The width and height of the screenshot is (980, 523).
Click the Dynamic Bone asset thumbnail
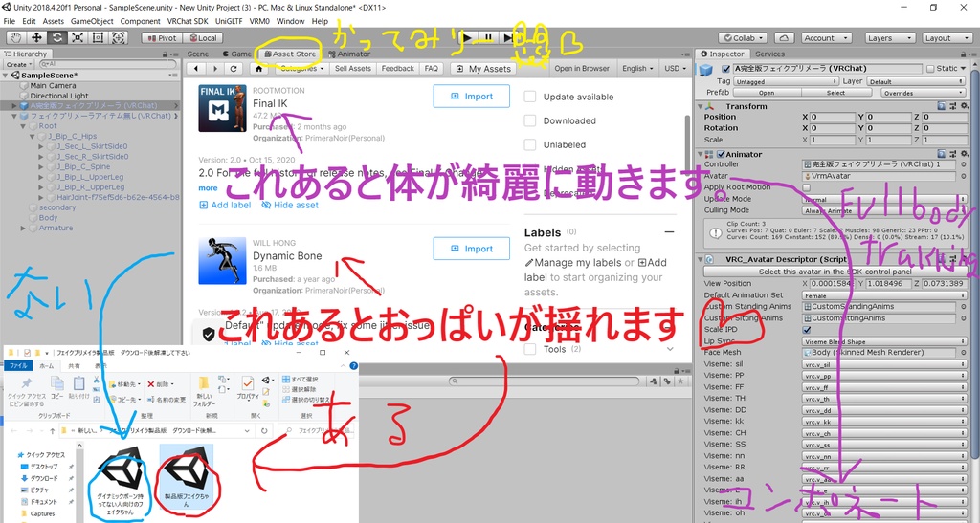click(x=222, y=261)
